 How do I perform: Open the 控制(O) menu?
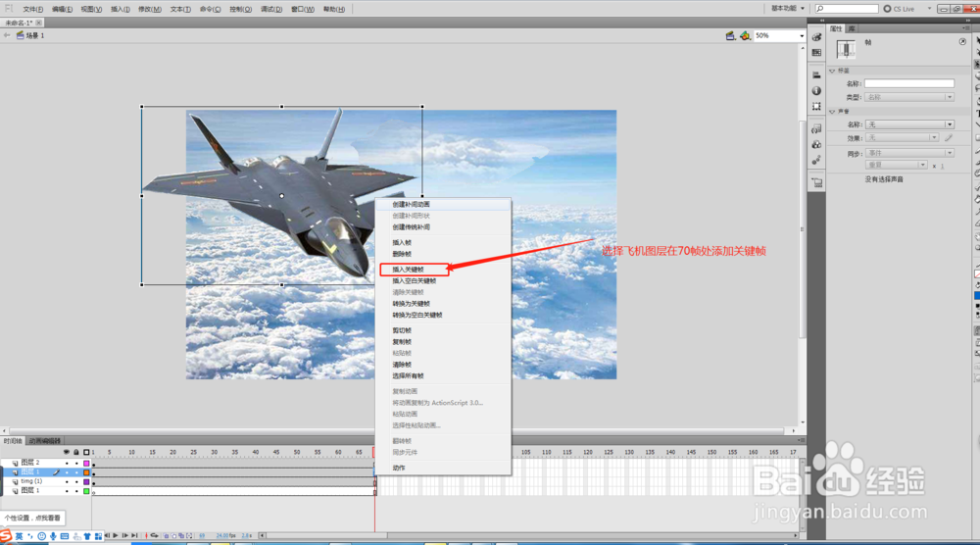pyautogui.click(x=241, y=10)
